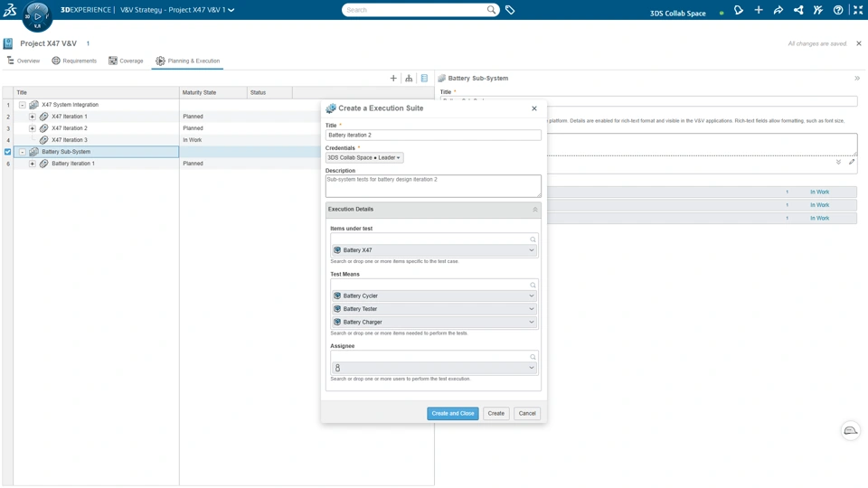Switch to the Coverage tab
This screenshot has width=868, height=488.
click(x=126, y=61)
